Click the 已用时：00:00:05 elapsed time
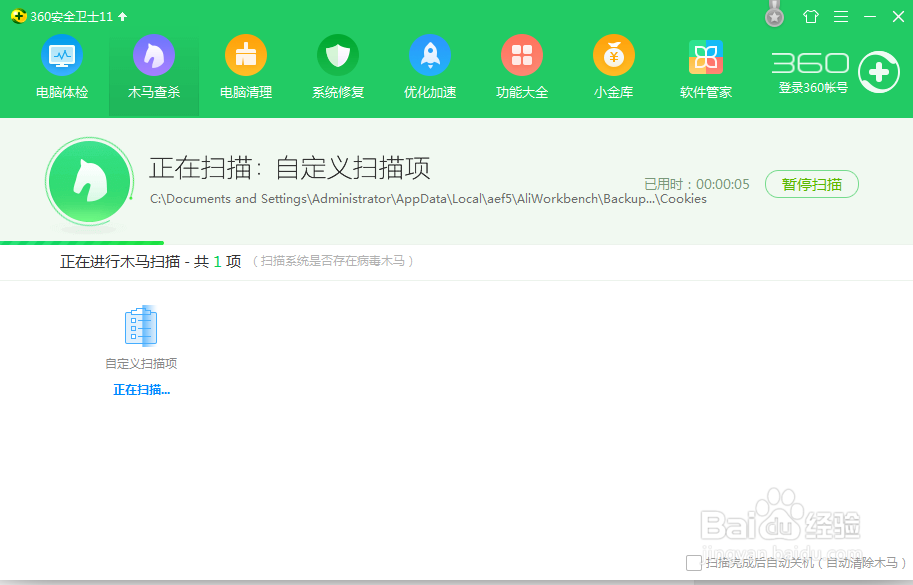 coord(697,185)
